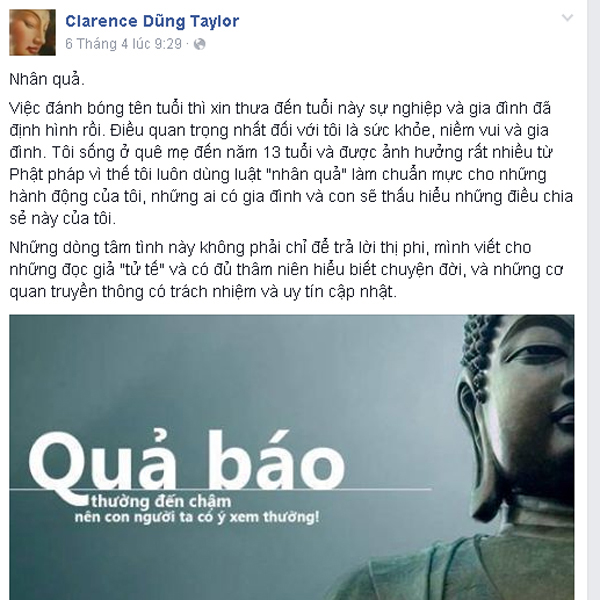Open Clarence Dũng Taylor's profile avatar
Viewport: 600px width, 600px height.
[33, 33]
